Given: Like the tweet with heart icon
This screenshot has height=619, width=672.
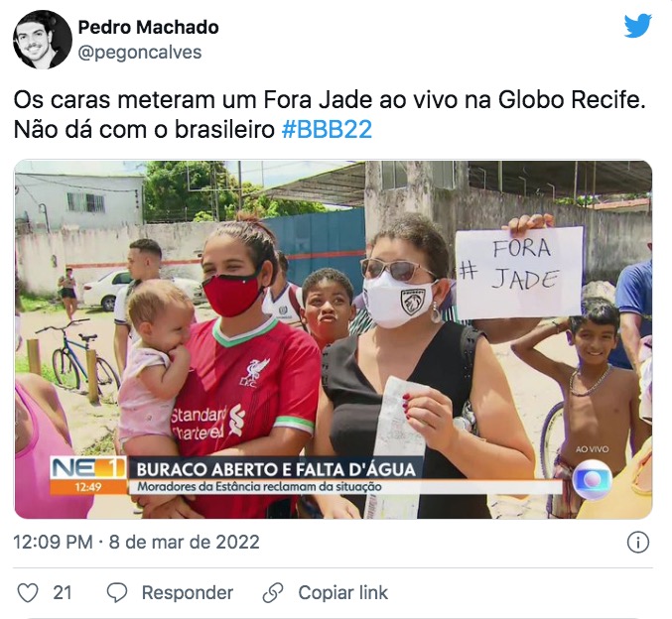Looking at the screenshot, I should click(x=28, y=593).
